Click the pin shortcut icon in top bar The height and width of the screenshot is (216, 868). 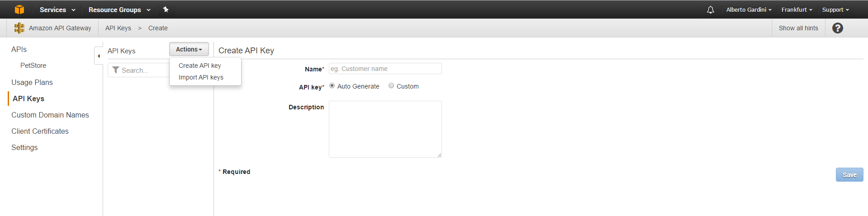point(166,9)
